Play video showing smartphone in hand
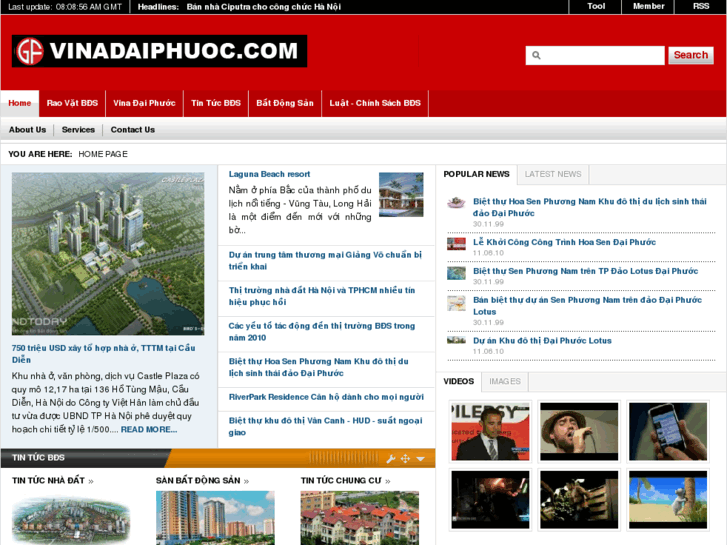The height and width of the screenshot is (545, 727). [x=668, y=431]
